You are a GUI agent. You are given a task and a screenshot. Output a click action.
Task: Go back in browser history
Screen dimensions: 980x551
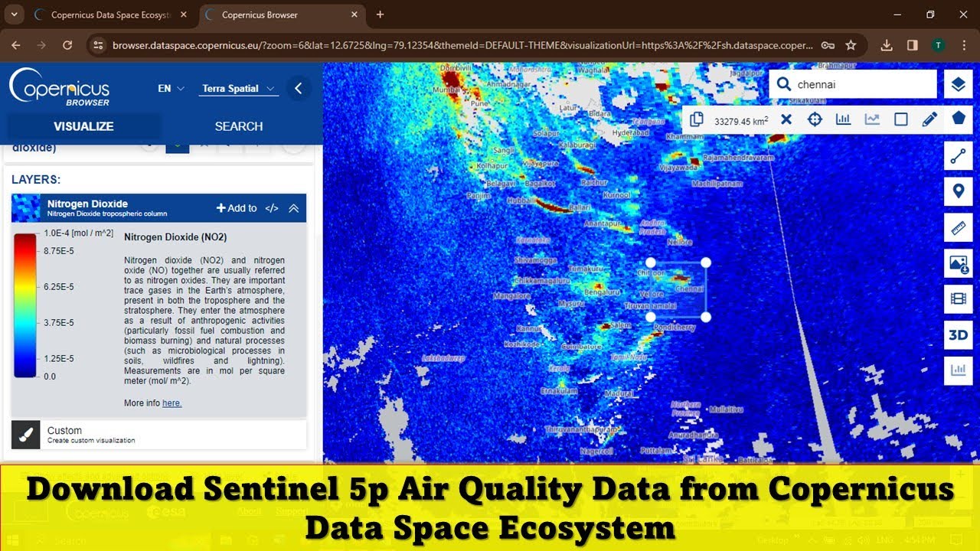tap(16, 45)
